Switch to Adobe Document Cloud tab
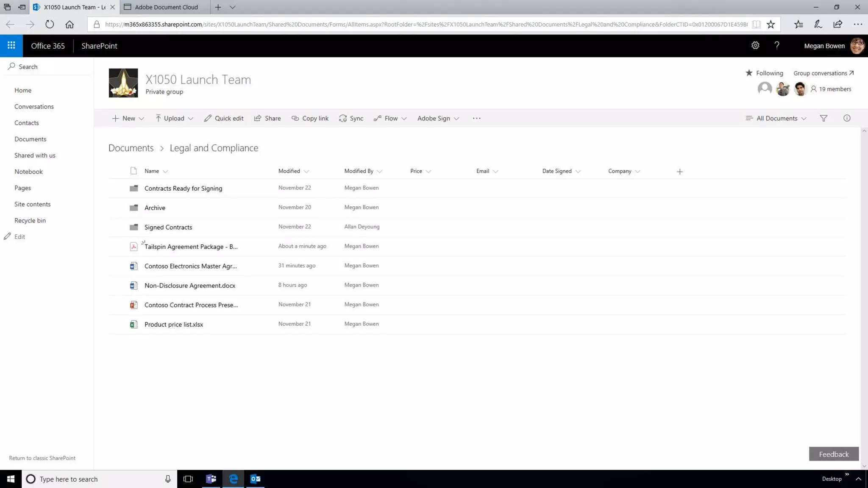868x488 pixels. (x=166, y=7)
